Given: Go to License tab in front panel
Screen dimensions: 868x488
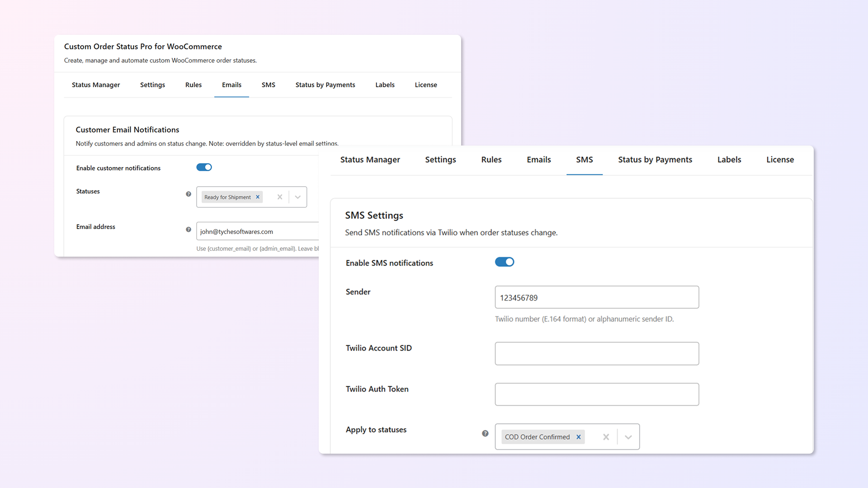Looking at the screenshot, I should click(x=780, y=160).
